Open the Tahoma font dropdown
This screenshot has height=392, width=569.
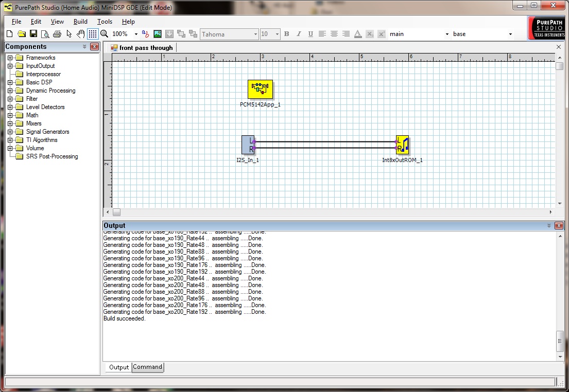click(x=255, y=34)
